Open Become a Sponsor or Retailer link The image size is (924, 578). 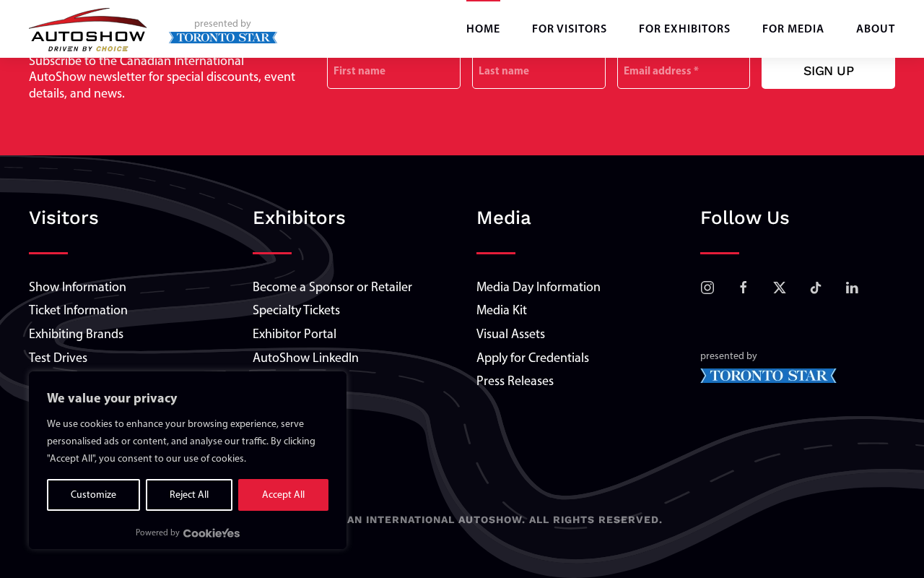pos(332,288)
